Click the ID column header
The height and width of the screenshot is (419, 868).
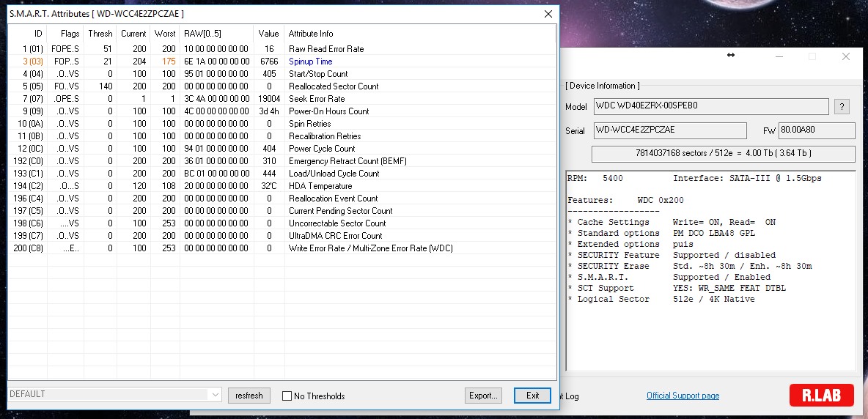(x=28, y=34)
